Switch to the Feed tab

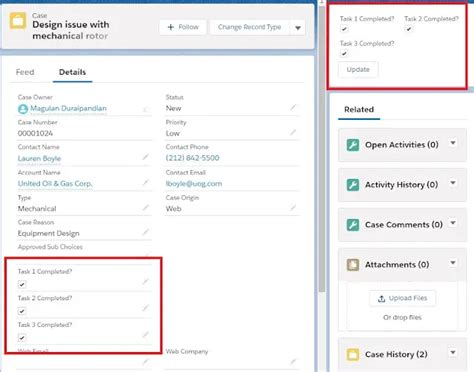(x=25, y=72)
